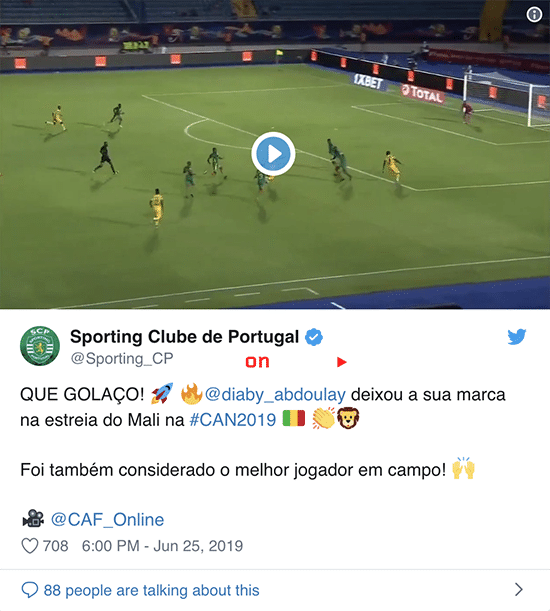This screenshot has width=550, height=611.
Task: Click the red play arrow icon
Action: coord(341,362)
